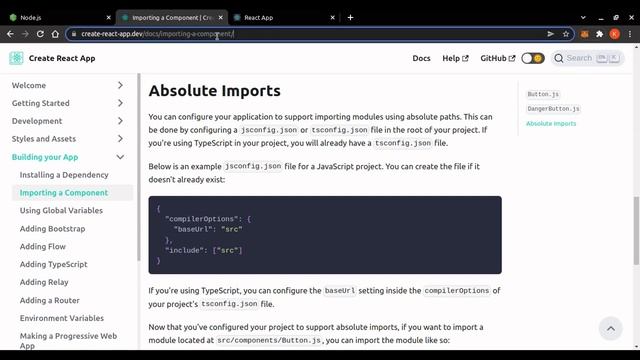
Task: Jump to Button.js in table of contents
Action: (543, 94)
